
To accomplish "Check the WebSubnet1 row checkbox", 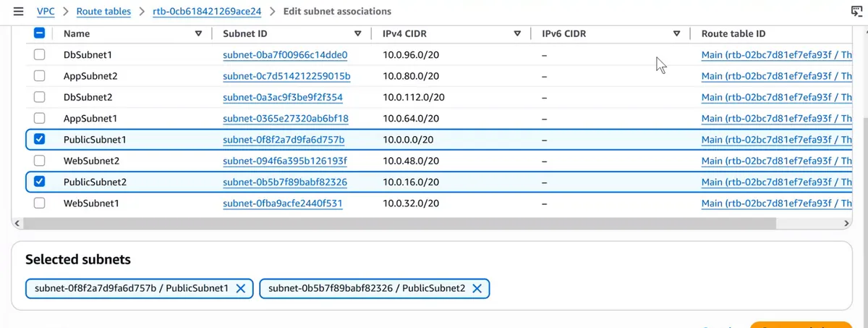I will coord(39,203).
